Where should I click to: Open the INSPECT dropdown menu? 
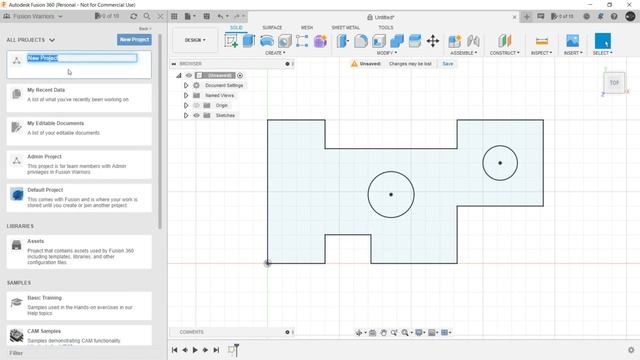point(542,53)
